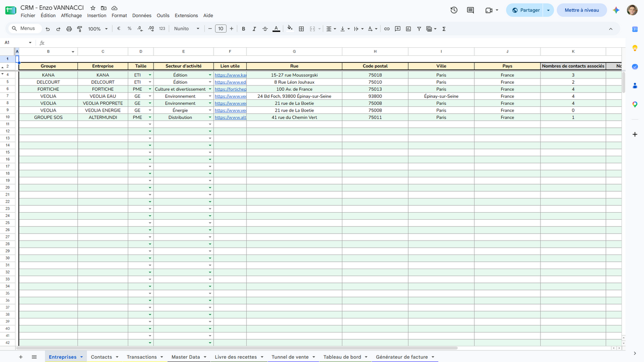Open horizontal align dropdown
This screenshot has width=644, height=362.
(x=331, y=29)
